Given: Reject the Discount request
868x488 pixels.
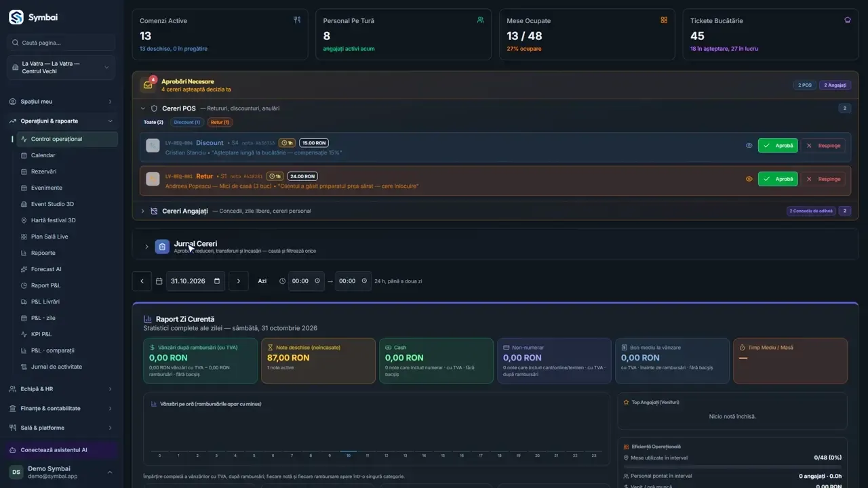Looking at the screenshot, I should (823, 146).
